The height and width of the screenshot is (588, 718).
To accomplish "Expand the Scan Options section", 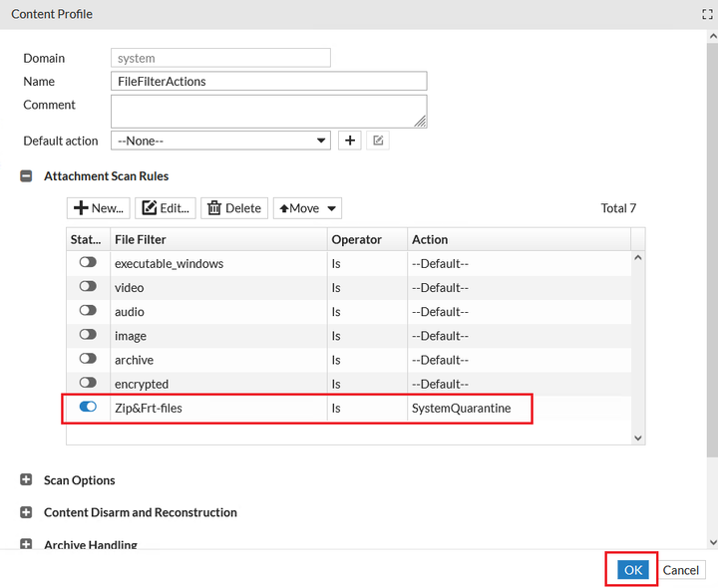I will coord(27,480).
